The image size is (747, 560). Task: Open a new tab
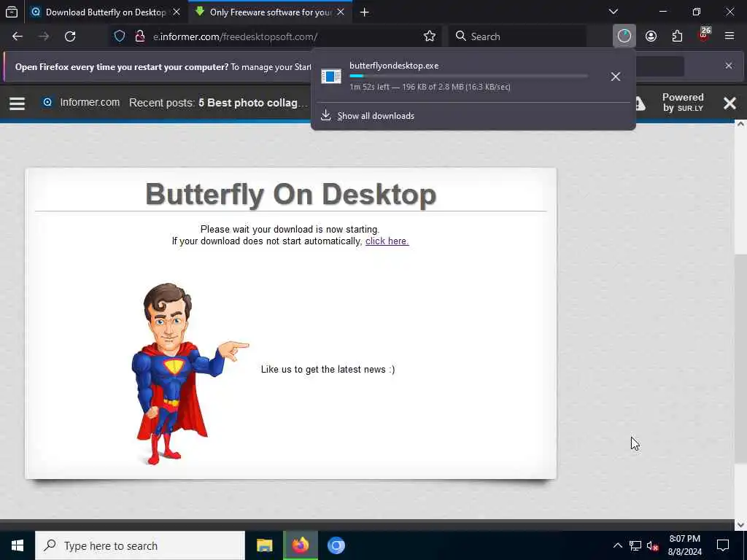pyautogui.click(x=365, y=12)
